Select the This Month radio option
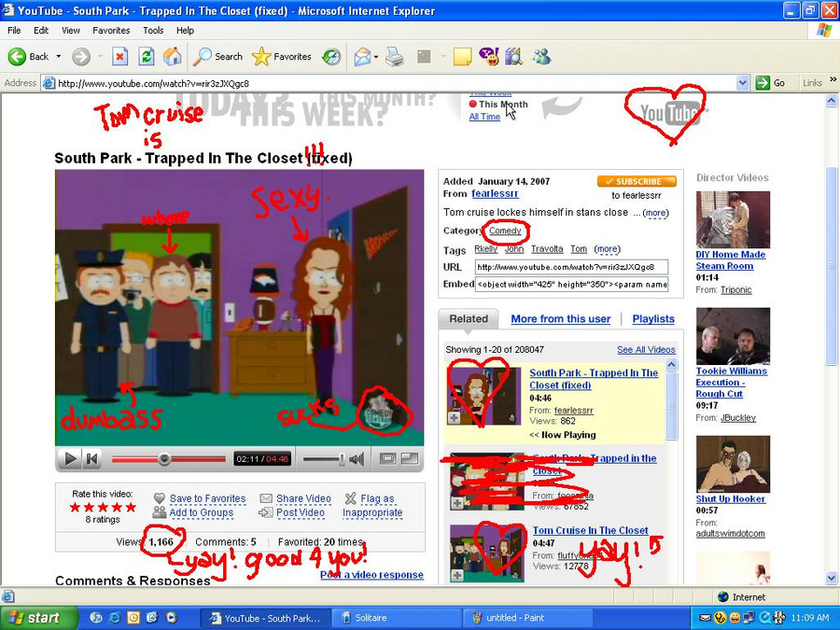The width and height of the screenshot is (840, 630). [x=473, y=105]
